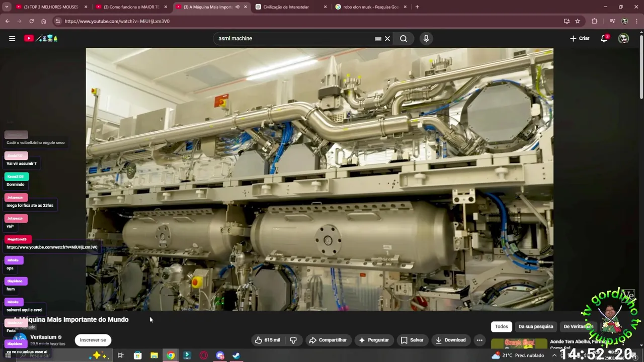This screenshot has height=362, width=644.
Task: Open File Explorer from taskbar
Action: [154, 355]
